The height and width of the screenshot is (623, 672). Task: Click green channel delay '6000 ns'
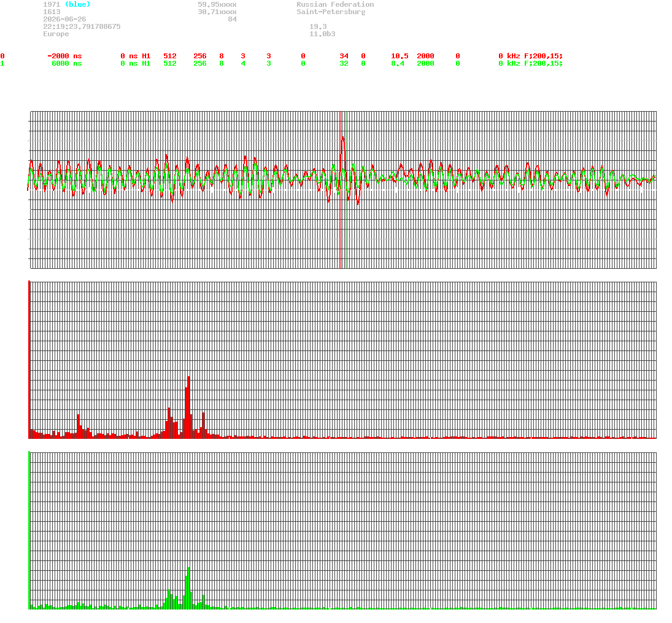66,63
